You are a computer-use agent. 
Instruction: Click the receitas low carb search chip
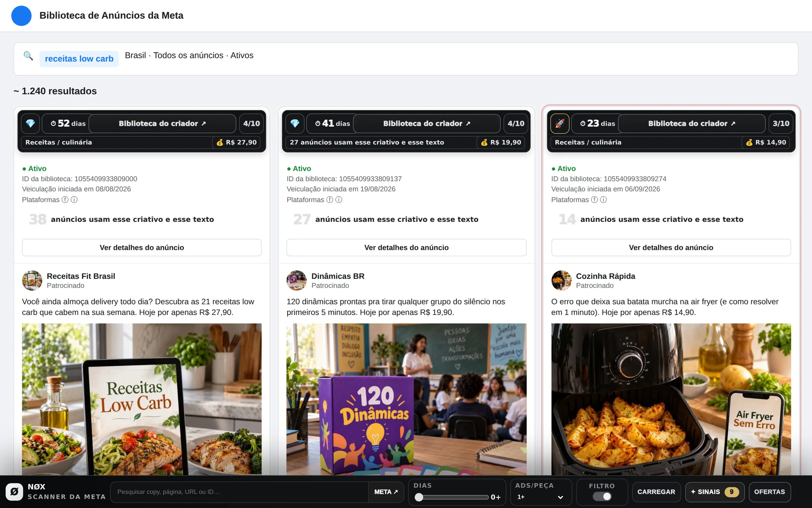tap(79, 59)
